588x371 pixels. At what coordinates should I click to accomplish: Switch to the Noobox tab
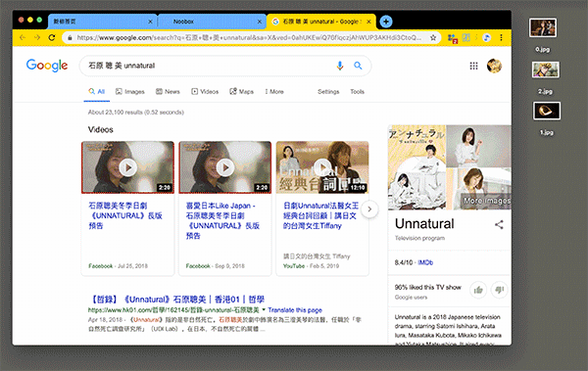coord(212,22)
